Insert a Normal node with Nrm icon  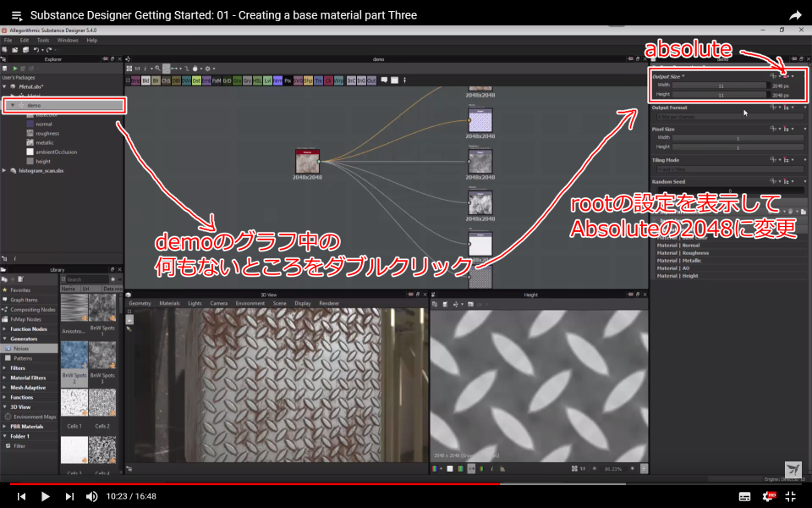tap(277, 81)
